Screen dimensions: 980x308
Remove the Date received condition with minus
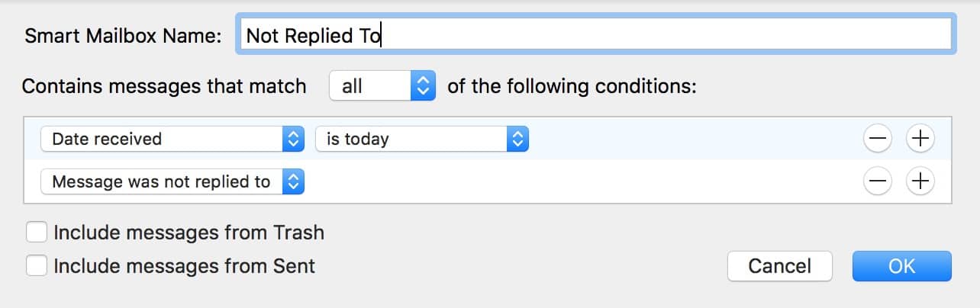coord(878,139)
